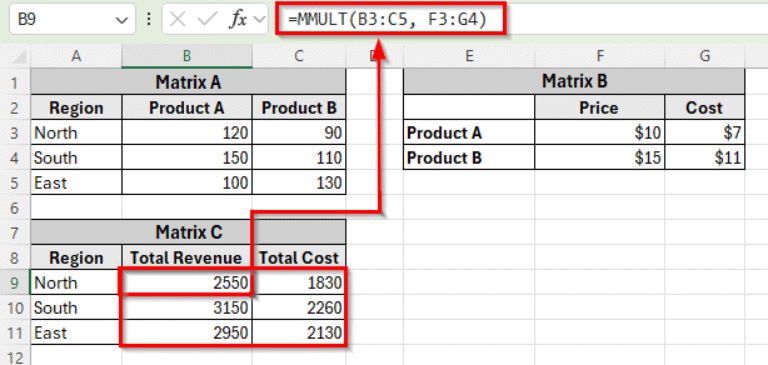
Task: Select column B header
Action: [x=187, y=57]
